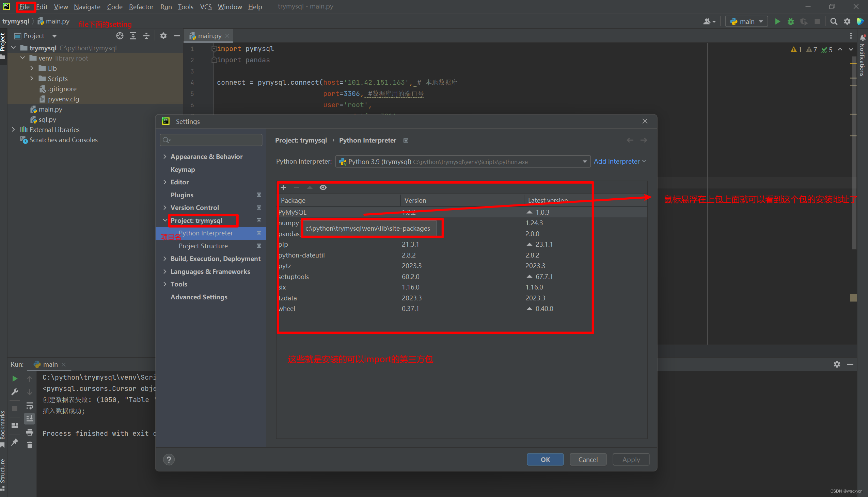Click the locate file crosshair icon
Screen dimensions: 868x497
(120, 36)
